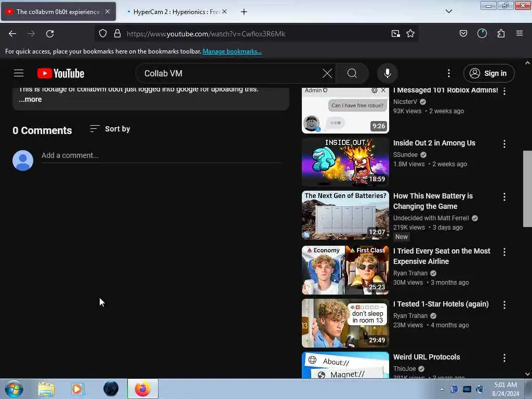Click the URL address bar
Image resolution: width=532 pixels, height=399 pixels.
click(256, 34)
